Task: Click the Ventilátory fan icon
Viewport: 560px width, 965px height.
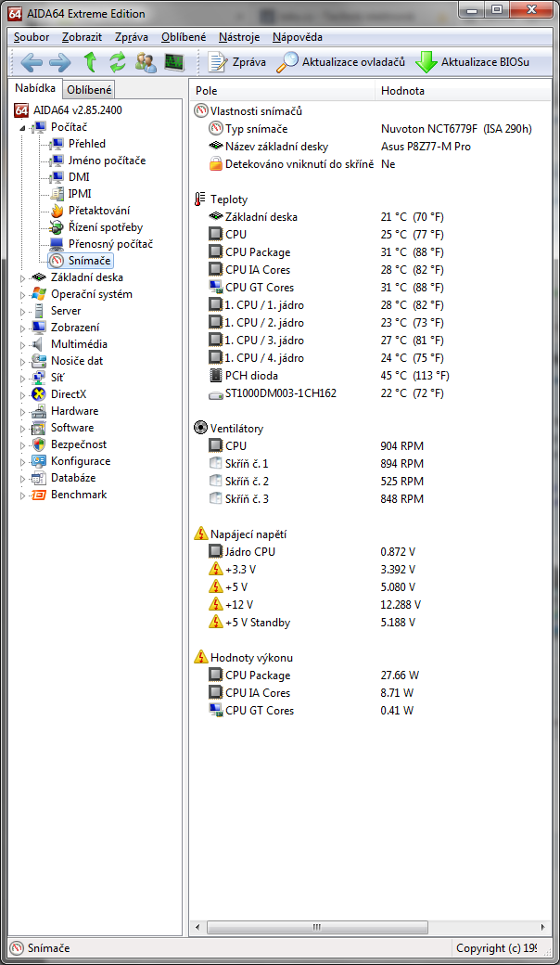Action: (x=200, y=428)
